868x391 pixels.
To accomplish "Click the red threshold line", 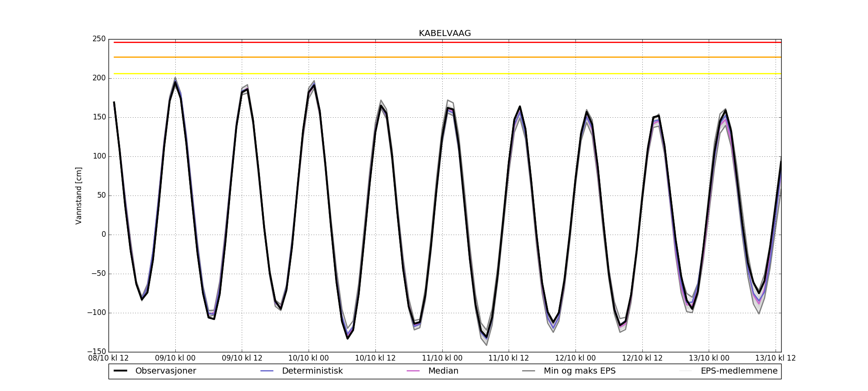I will [x=434, y=42].
